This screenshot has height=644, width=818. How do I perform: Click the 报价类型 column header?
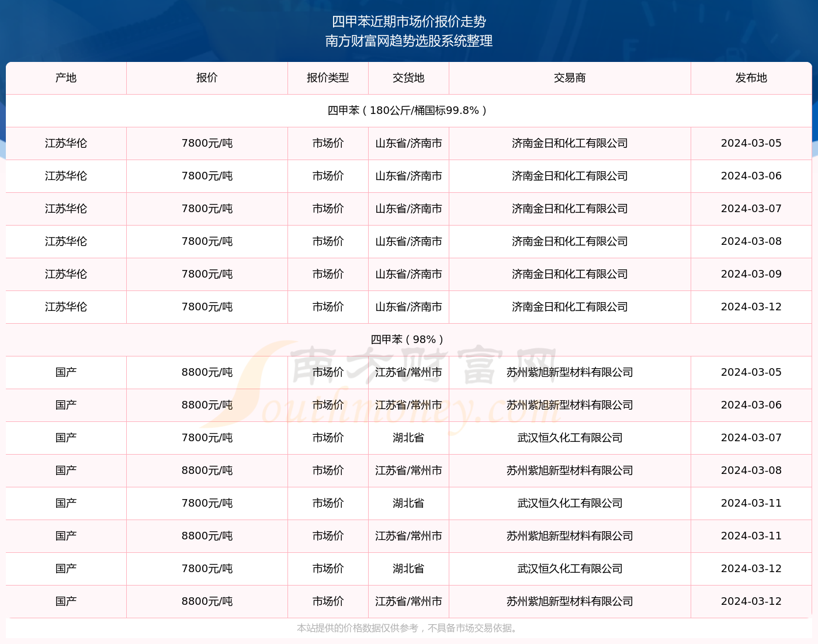(x=328, y=78)
